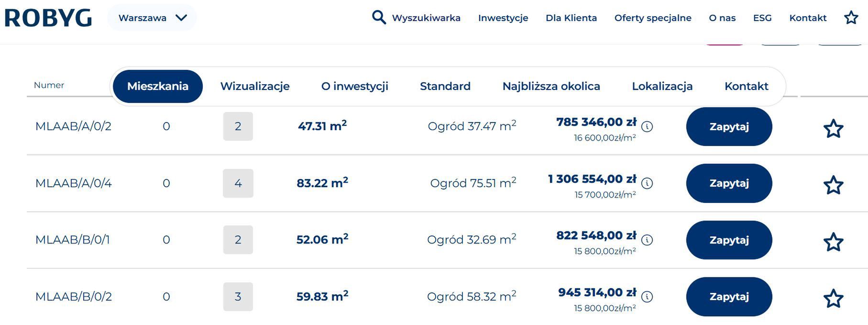Click the ESG link in the navigation
868x325 pixels.
(x=762, y=18)
